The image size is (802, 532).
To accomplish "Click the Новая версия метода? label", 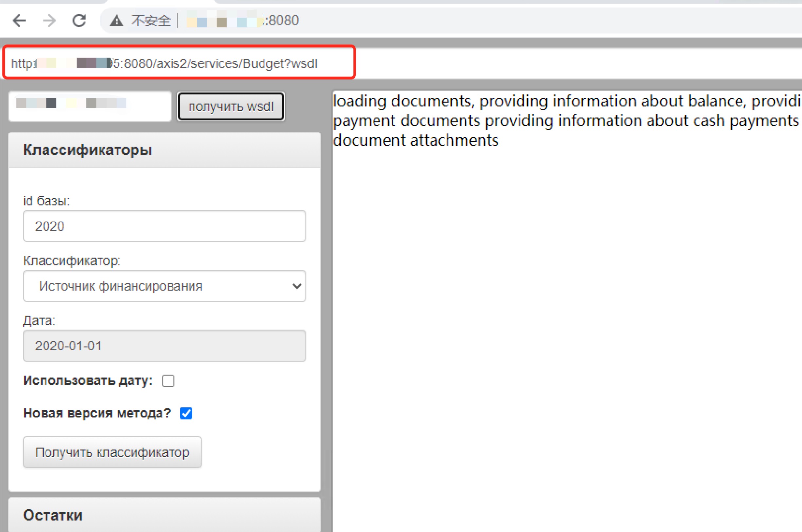I will (x=97, y=413).
